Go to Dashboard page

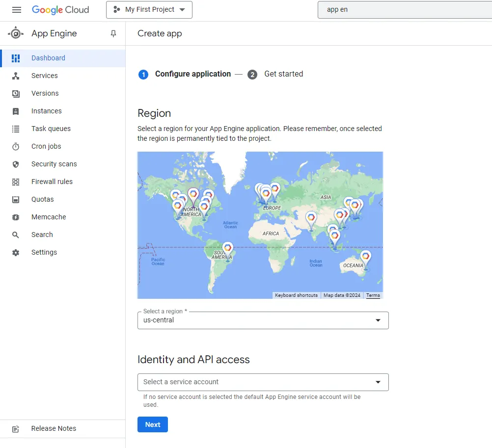coord(63,58)
